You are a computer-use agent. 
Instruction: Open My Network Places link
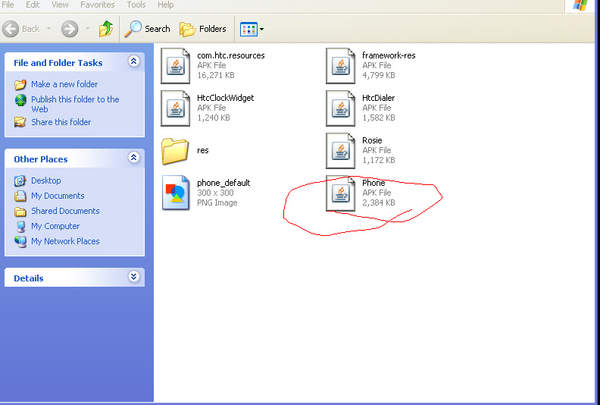[65, 241]
